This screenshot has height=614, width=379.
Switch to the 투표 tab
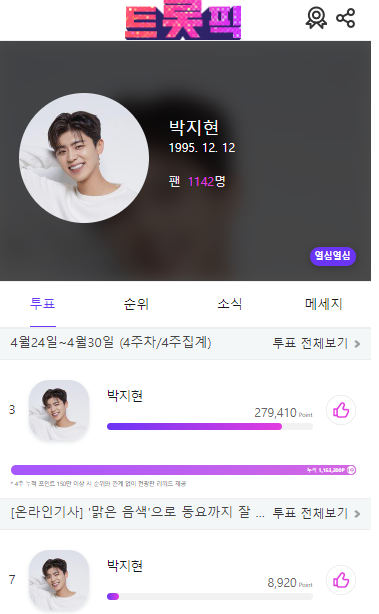[43, 304]
